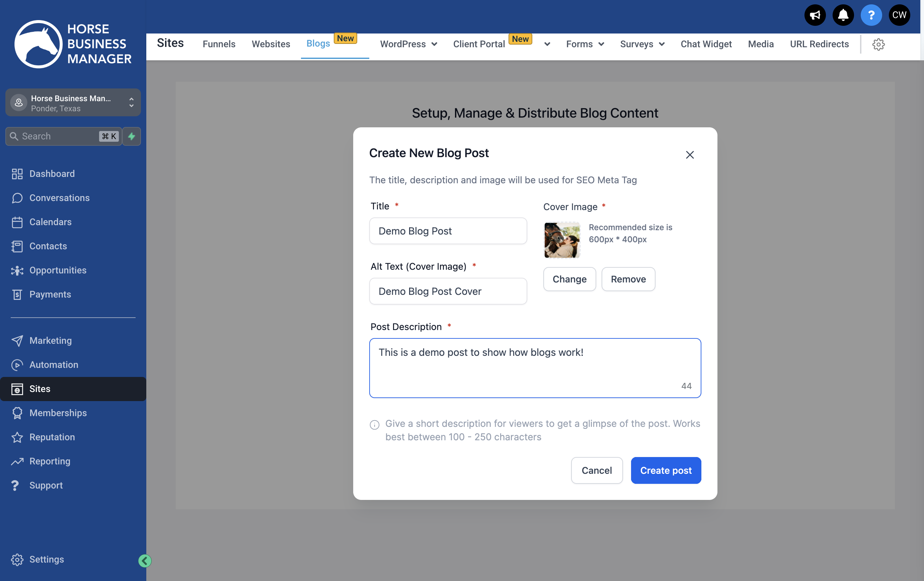Select the Blogs tab
The image size is (924, 581).
[318, 44]
